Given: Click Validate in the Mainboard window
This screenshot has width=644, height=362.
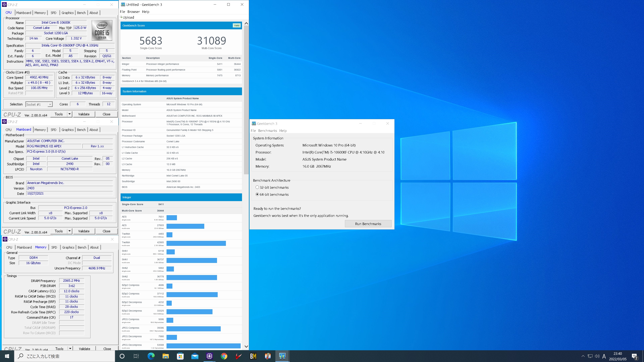Looking at the screenshot, I should point(84,231).
